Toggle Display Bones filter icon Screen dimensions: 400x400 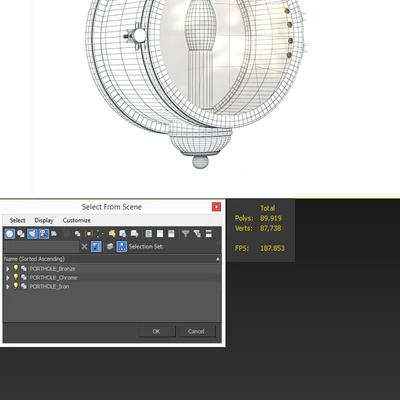pos(100,234)
